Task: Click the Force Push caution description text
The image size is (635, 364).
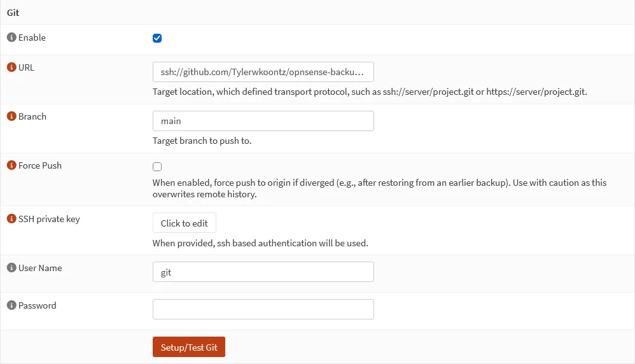Action: coord(379,188)
